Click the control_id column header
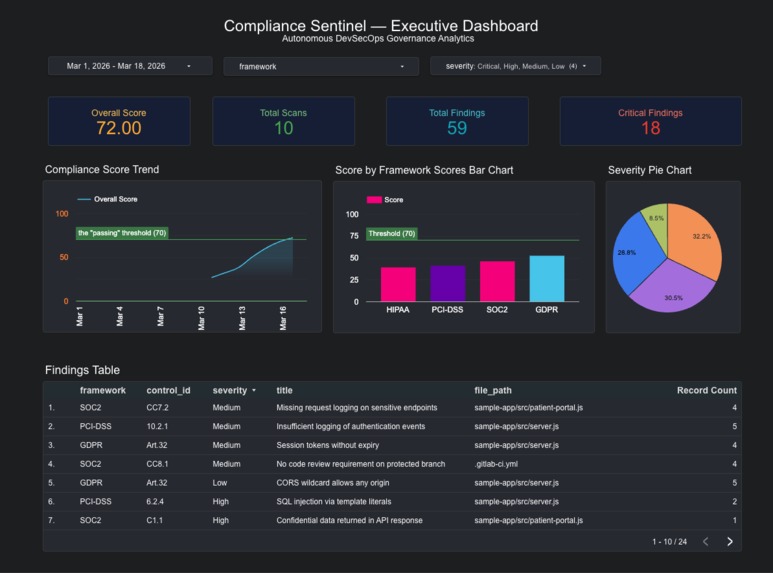This screenshot has width=773, height=573. 168,391
